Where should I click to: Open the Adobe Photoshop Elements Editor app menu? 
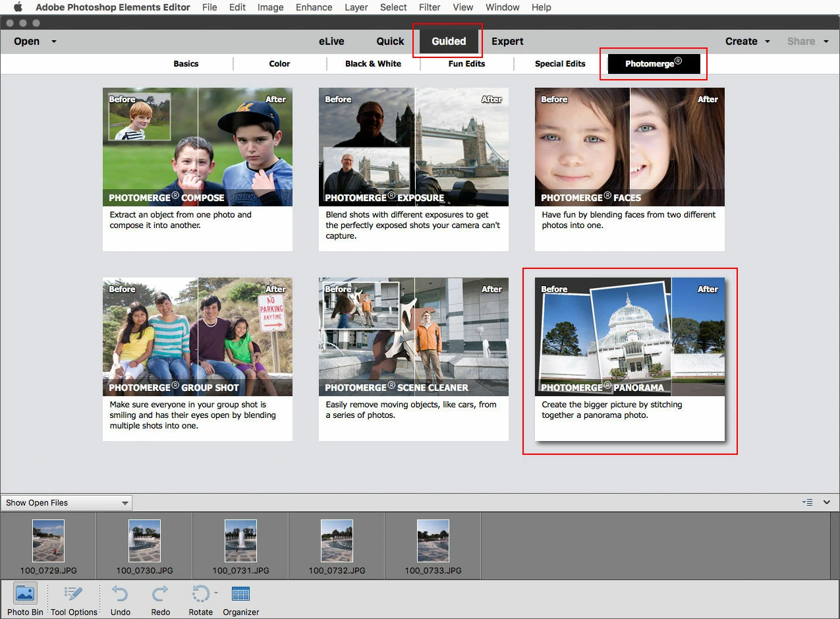pyautogui.click(x=113, y=7)
